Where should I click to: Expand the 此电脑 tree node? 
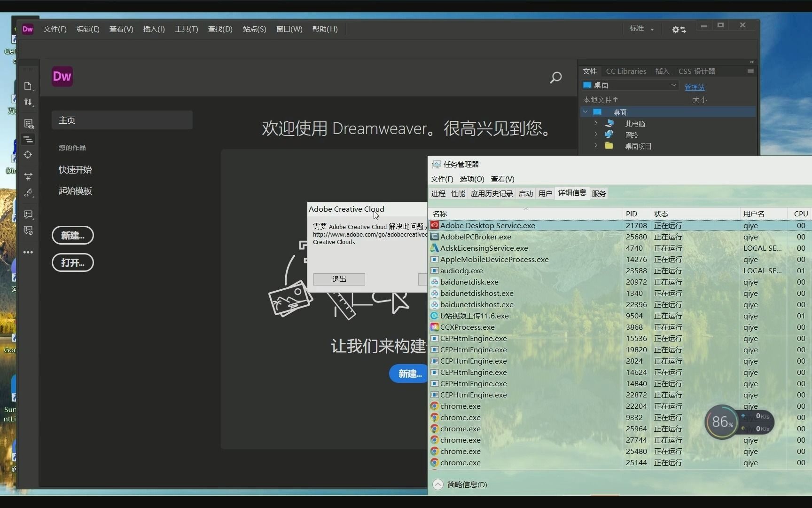596,123
